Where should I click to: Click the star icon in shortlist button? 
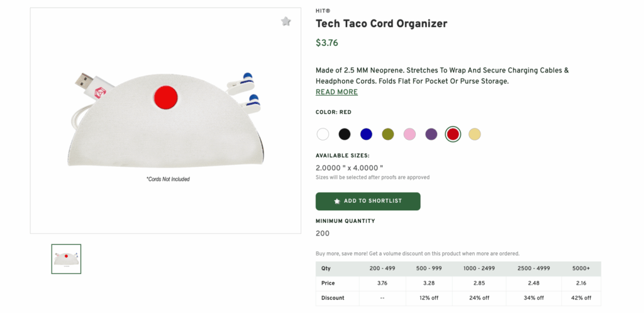[337, 201]
